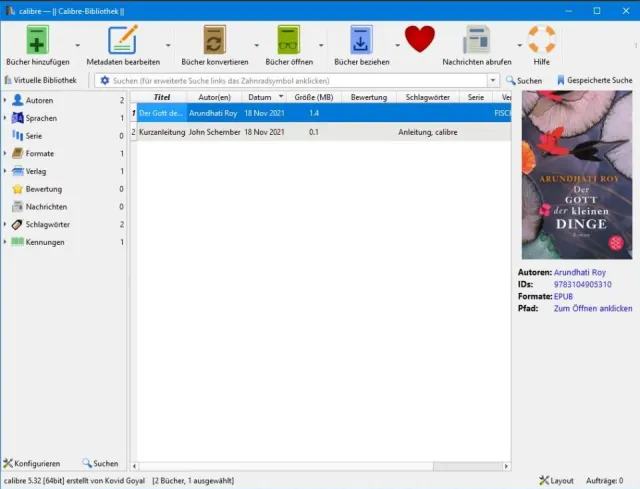Click Bücher konvertieren icon
Screen dimensions: 640x489
(x=214, y=40)
